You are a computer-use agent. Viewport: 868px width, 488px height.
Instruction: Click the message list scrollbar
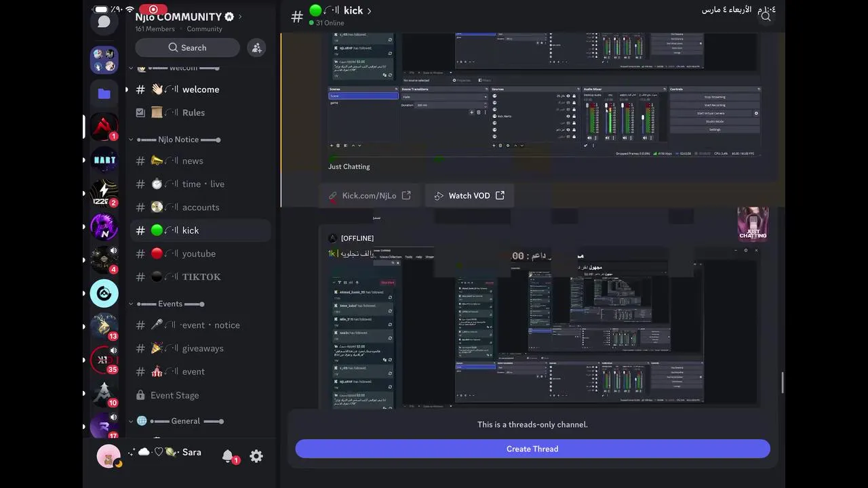(782, 382)
